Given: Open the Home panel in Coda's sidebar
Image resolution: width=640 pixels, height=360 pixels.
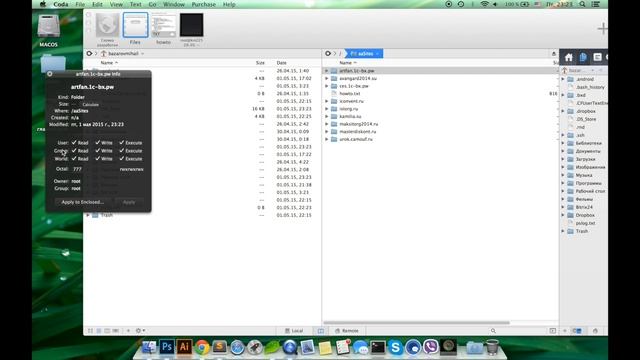Looking at the screenshot, I should [568, 58].
